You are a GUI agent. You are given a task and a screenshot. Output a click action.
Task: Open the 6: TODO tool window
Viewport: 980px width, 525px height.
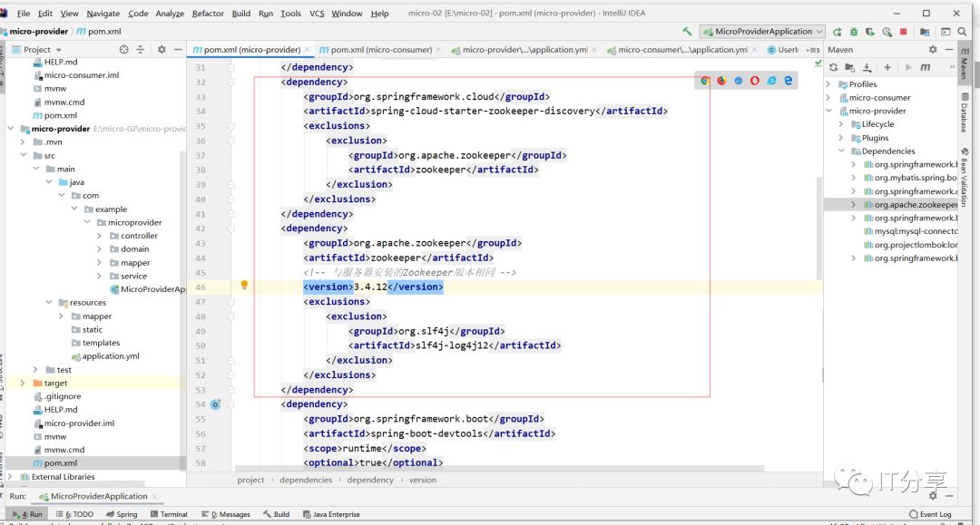74,514
